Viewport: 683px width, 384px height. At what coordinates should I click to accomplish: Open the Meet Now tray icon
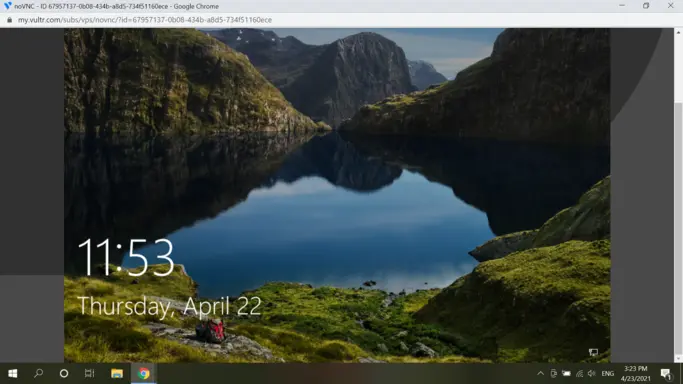[553, 374]
